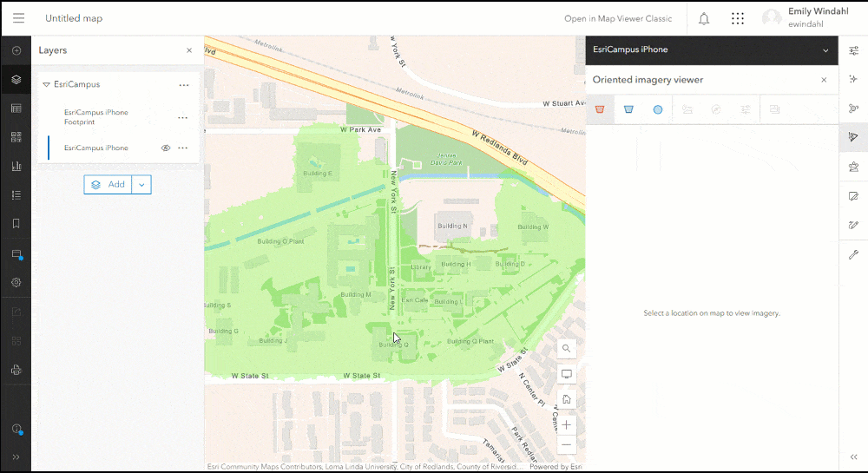Screen dimensions: 868x473
Task: Open the dropdown arrow next to Add
Action: [x=141, y=185]
